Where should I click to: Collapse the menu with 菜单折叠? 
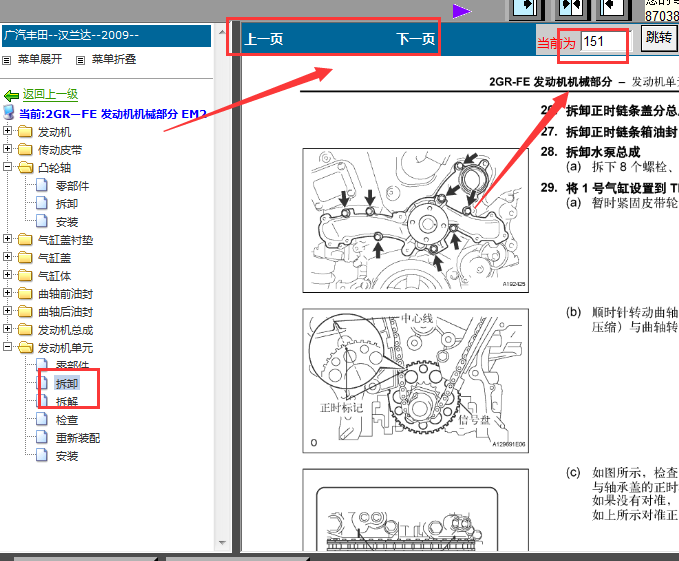click(114, 59)
